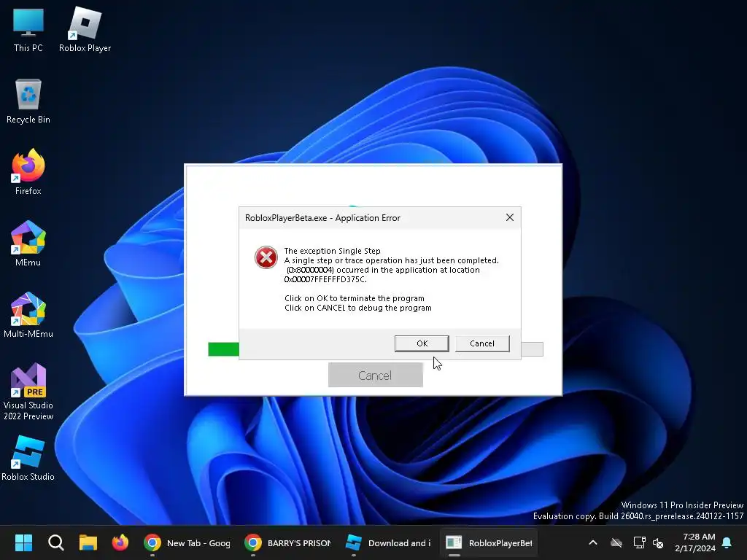Viewport: 747px width, 560px height.
Task: Switch to RobloxPlayerBeta taskbar item
Action: (x=489, y=542)
